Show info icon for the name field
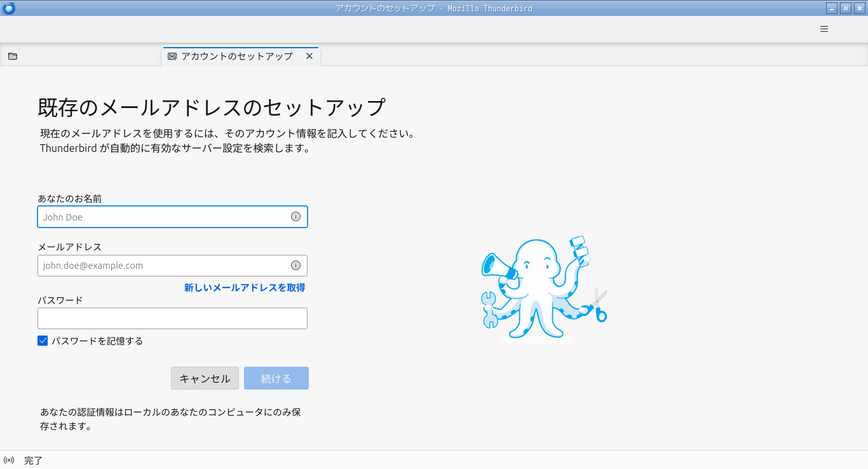The image size is (868, 469). coord(295,217)
